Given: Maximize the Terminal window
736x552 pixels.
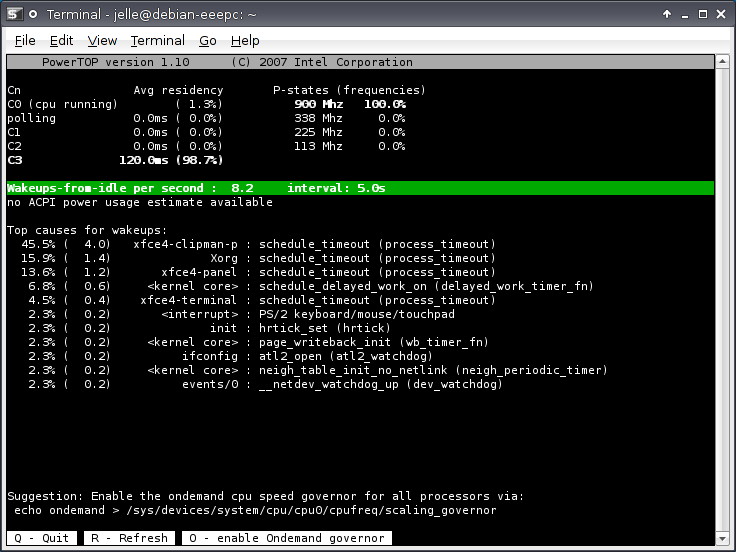Looking at the screenshot, I should click(x=703, y=14).
